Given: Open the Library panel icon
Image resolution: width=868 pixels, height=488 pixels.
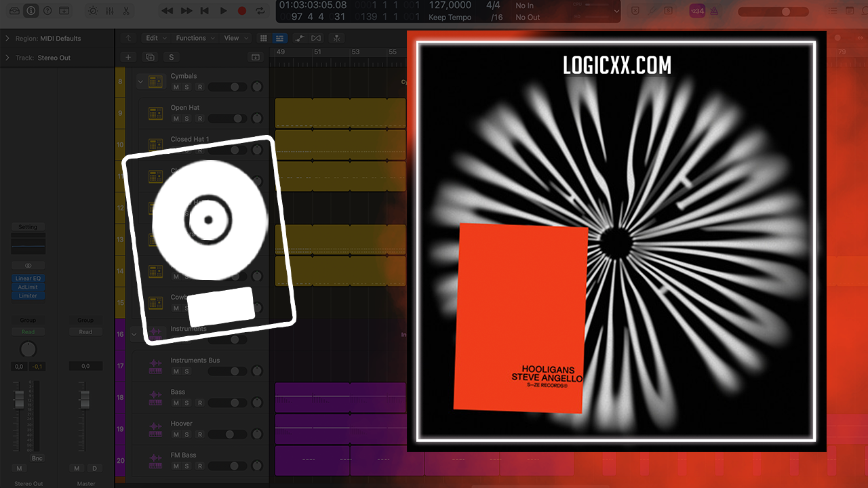Looking at the screenshot, I should click(14, 11).
